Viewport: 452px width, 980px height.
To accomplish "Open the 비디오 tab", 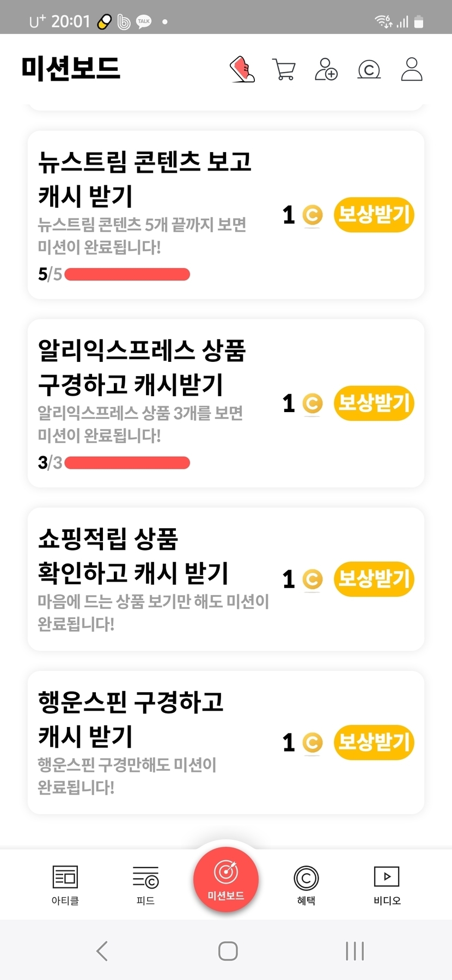I will [387, 885].
